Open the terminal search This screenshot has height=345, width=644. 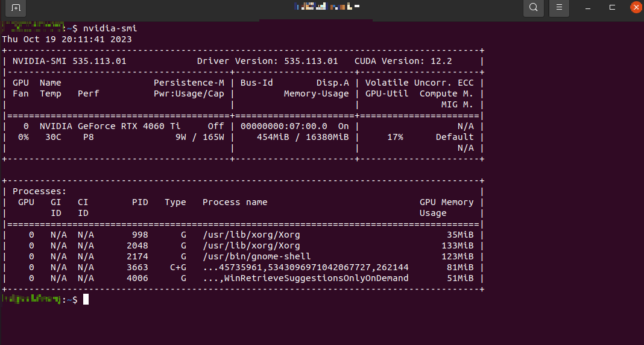[x=533, y=7]
